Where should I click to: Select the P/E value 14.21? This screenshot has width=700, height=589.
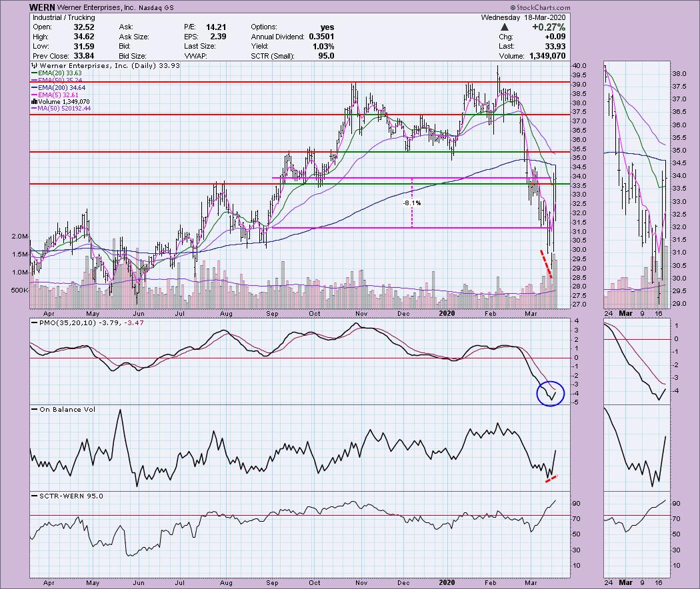[x=216, y=27]
